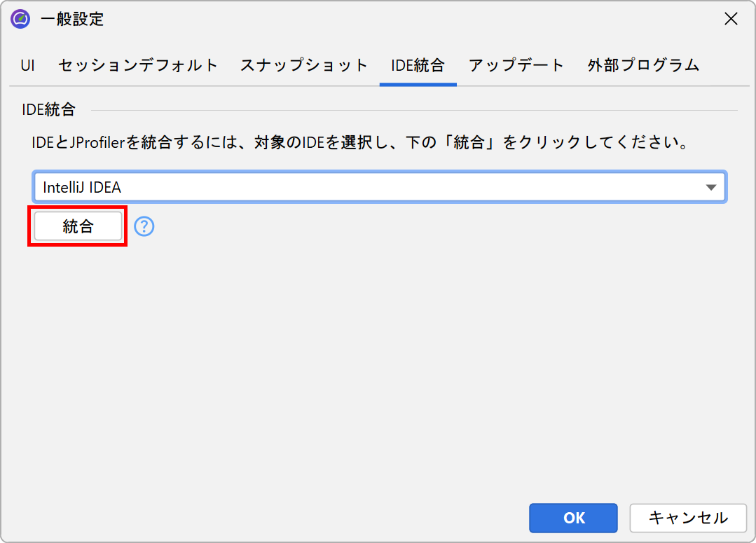Click the 一般設定 window title text
The width and height of the screenshot is (756, 543).
coord(72,20)
